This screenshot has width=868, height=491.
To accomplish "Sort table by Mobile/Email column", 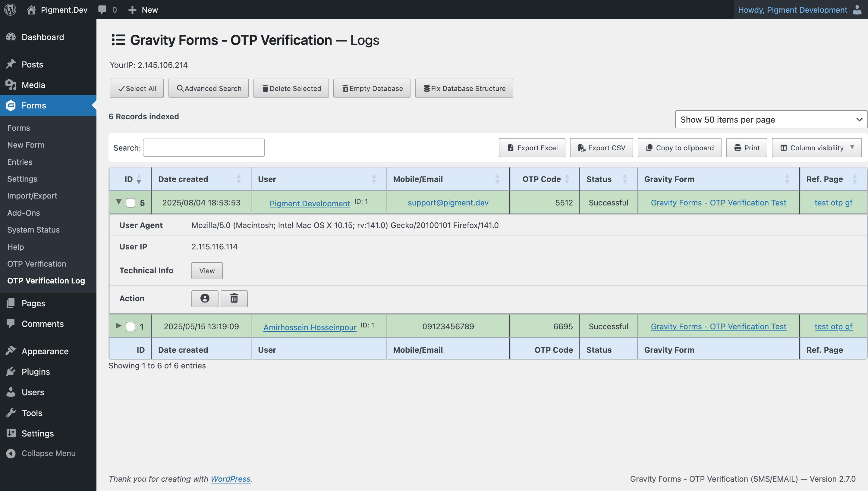I will 448,179.
